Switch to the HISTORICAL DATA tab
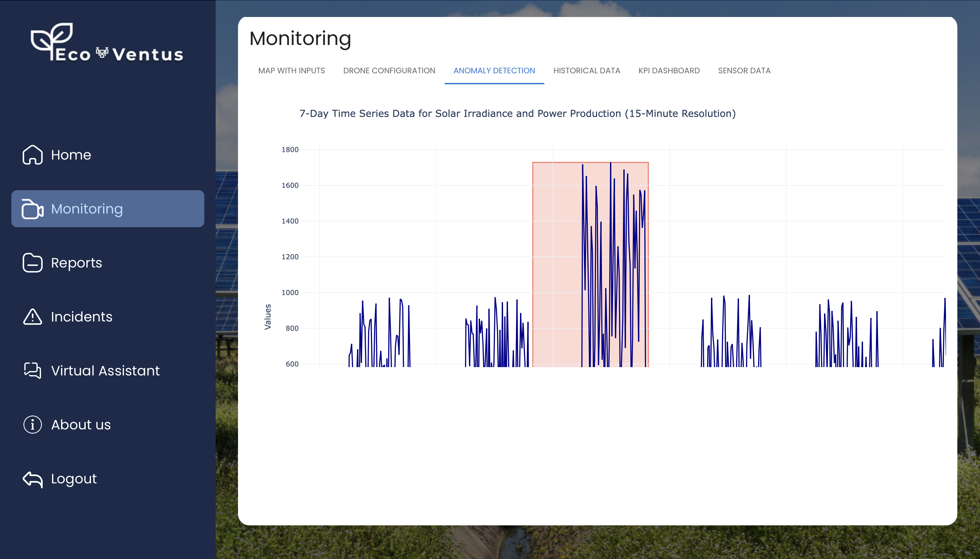This screenshot has width=980, height=559. pos(587,71)
